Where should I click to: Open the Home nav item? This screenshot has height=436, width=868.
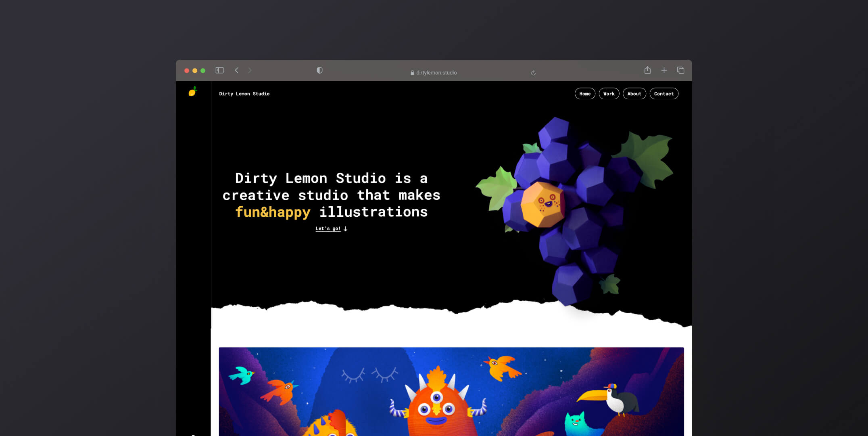coord(585,94)
